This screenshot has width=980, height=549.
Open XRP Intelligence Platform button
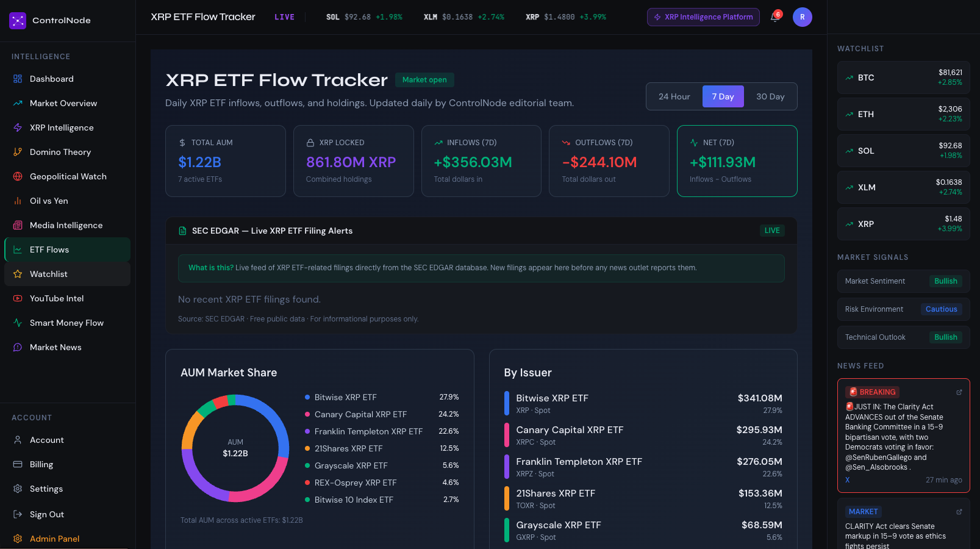(703, 17)
